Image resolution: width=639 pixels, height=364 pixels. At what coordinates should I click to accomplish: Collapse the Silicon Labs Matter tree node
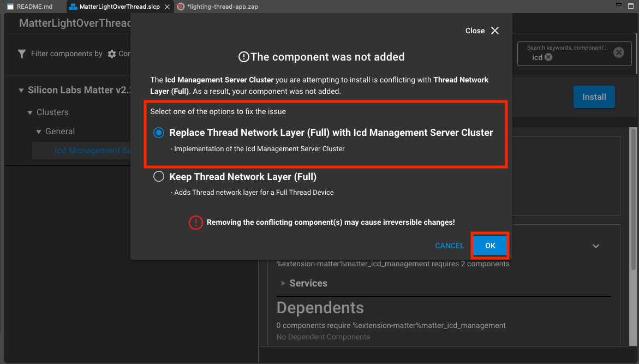point(21,91)
